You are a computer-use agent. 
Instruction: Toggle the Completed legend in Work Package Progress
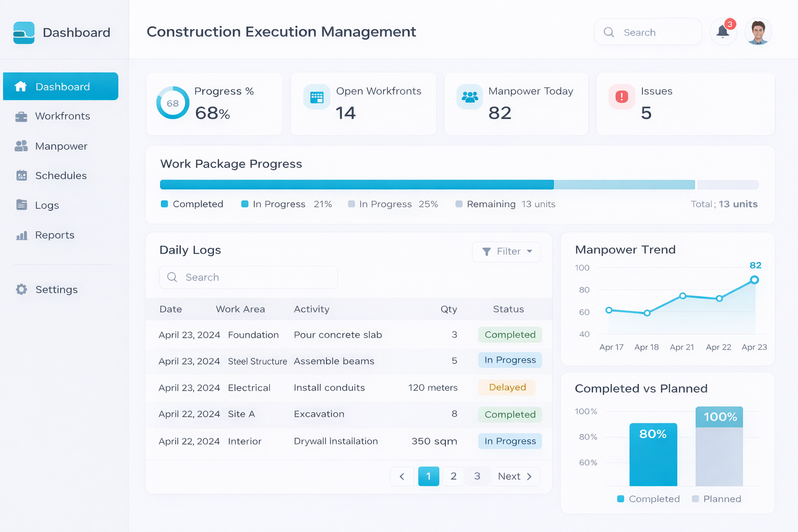[191, 204]
